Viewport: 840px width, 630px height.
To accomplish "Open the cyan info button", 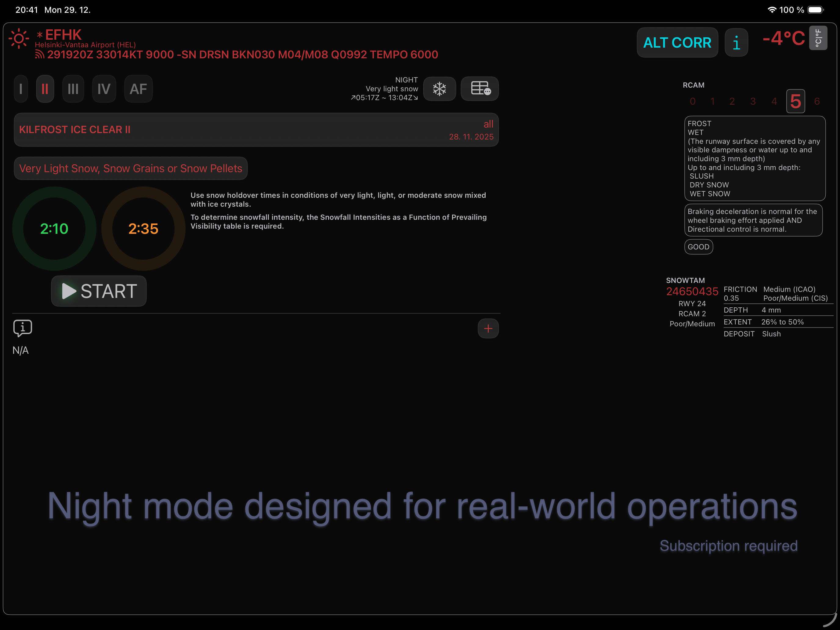I will pos(736,42).
